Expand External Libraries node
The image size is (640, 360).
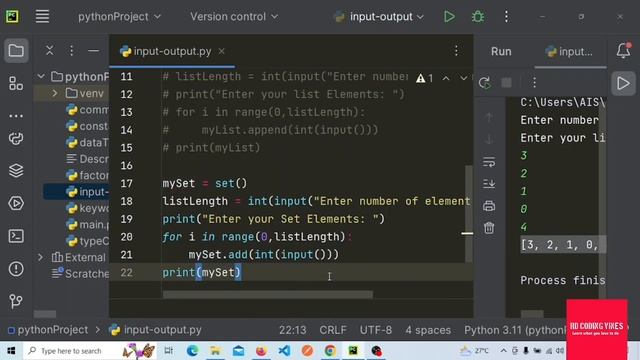(x=40, y=257)
